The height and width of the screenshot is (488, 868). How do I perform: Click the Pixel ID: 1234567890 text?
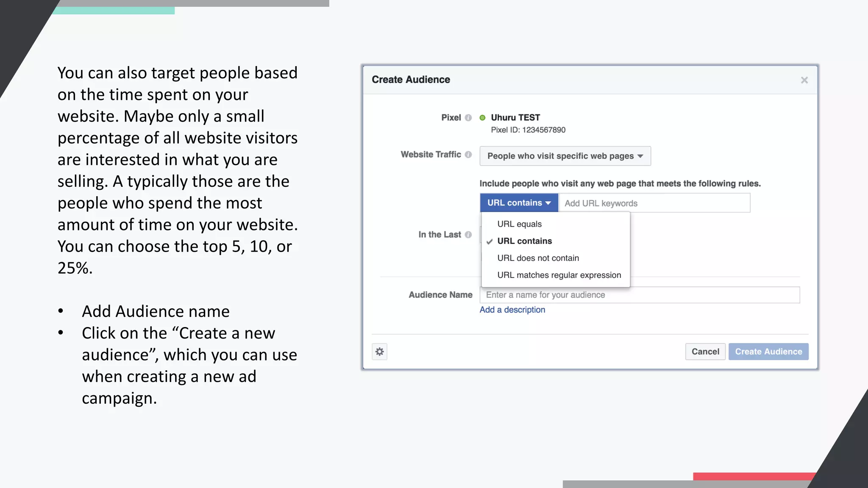click(528, 130)
